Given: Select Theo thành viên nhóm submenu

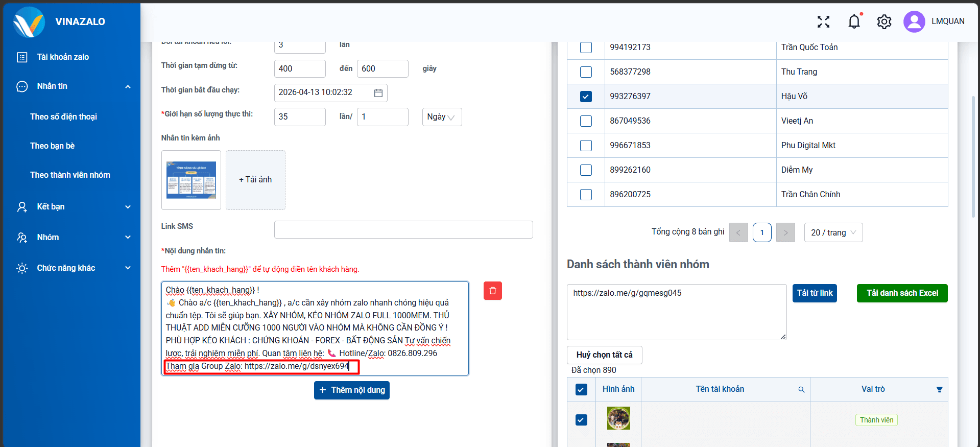Looking at the screenshot, I should pyautogui.click(x=70, y=175).
